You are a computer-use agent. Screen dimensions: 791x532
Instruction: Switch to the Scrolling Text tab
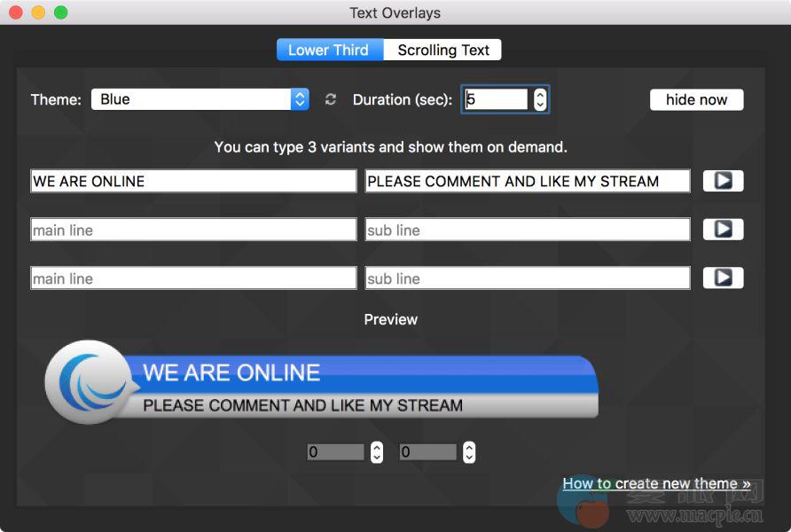(442, 50)
